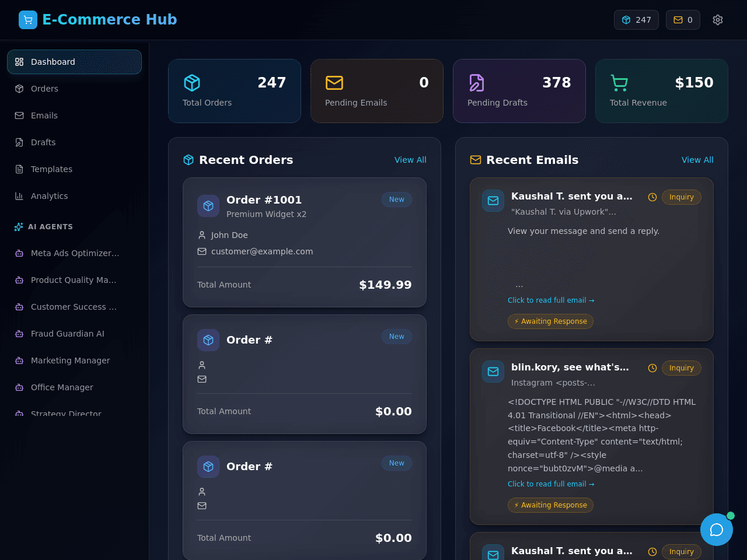Screen dimensions: 747x560
Task: Open Templates in the sidebar
Action: [x=74, y=169]
